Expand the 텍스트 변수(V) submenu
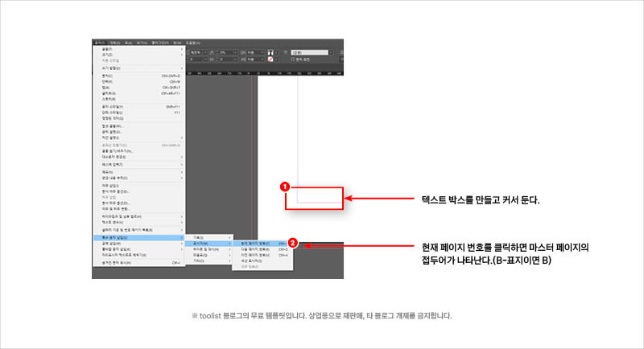The height and width of the screenshot is (349, 644). 138,222
